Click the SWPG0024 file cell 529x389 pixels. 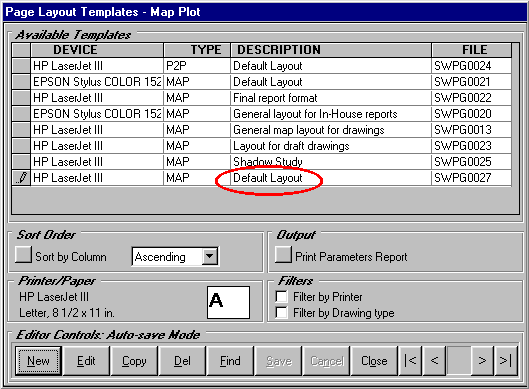471,66
